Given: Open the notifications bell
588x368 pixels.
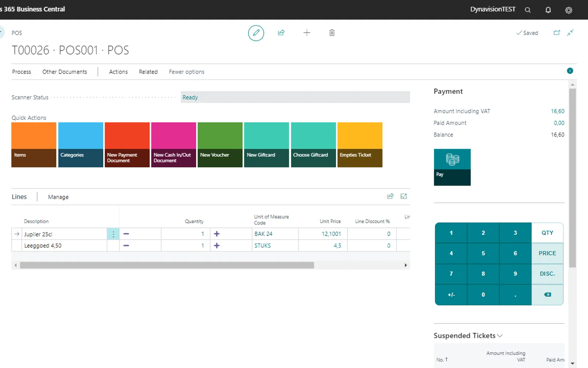Looking at the screenshot, I should (x=548, y=10).
